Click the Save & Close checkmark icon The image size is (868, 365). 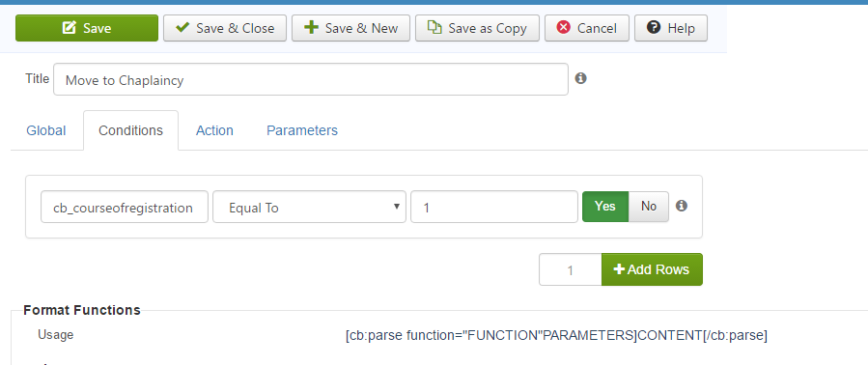(182, 28)
